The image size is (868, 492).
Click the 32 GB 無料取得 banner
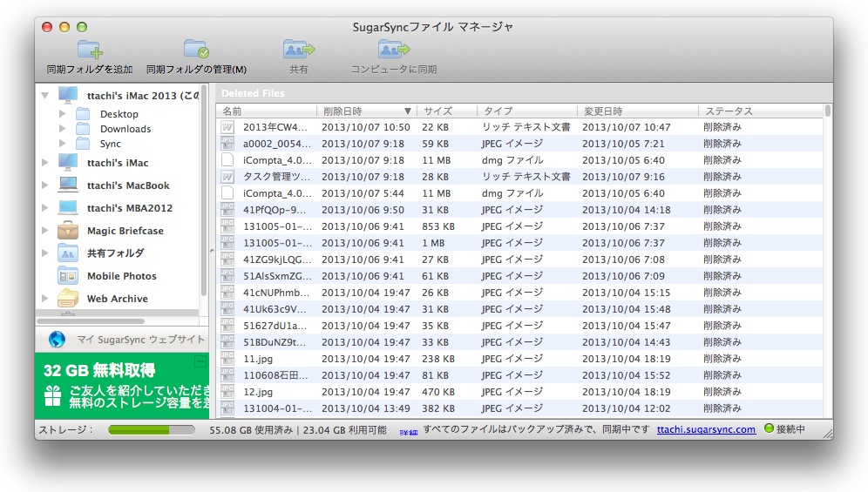122,385
